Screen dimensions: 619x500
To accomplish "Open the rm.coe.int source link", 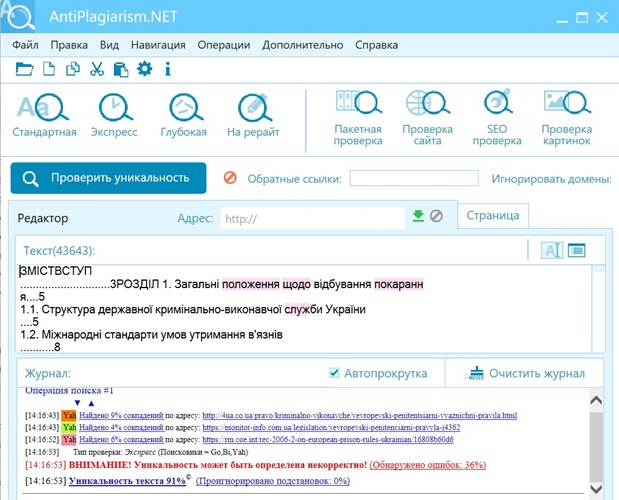I will pyautogui.click(x=328, y=439).
